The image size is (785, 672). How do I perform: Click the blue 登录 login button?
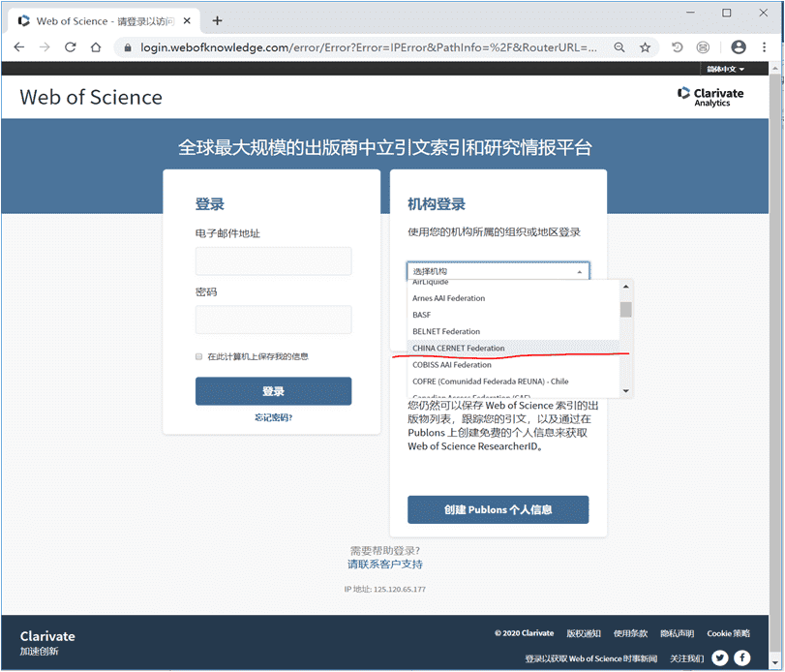[x=273, y=391]
